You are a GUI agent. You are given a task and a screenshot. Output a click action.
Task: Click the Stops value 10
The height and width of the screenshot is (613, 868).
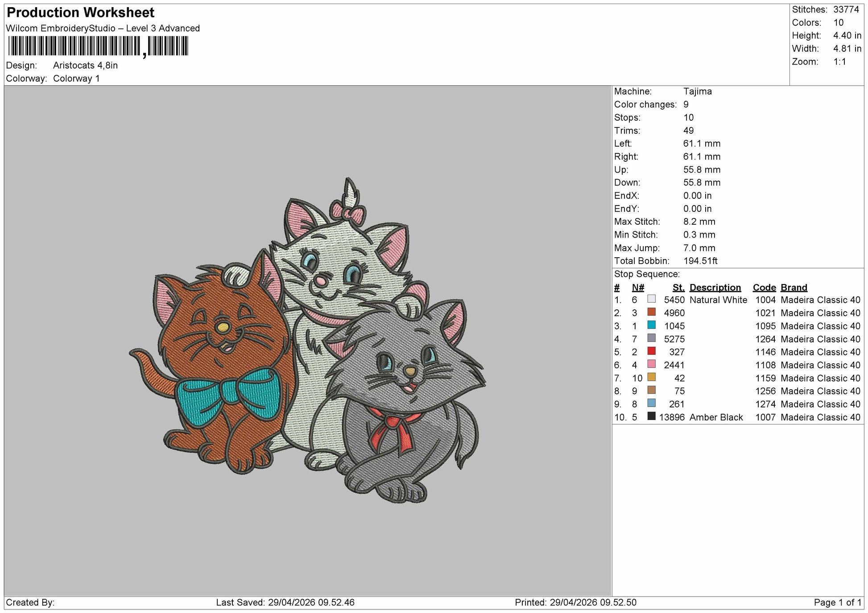(x=689, y=118)
